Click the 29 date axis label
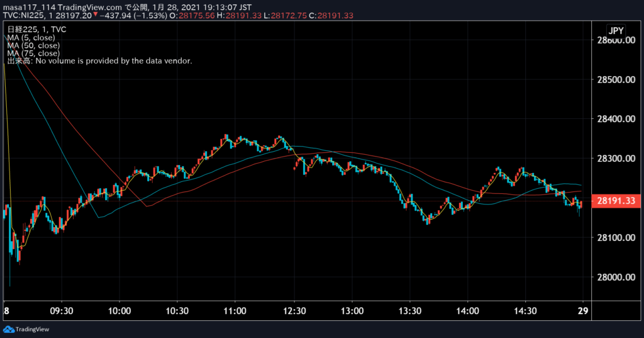Screen dimensions: 644x338 pos(583,311)
